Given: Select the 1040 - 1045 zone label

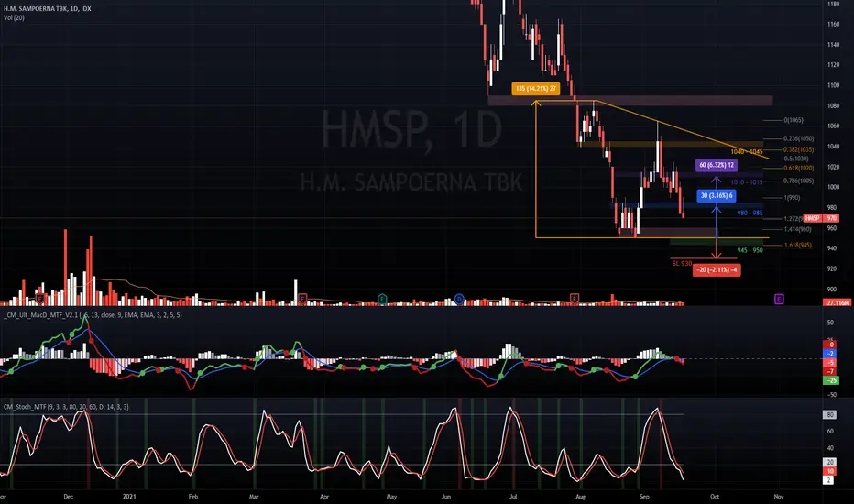Looking at the screenshot, I should point(746,151).
